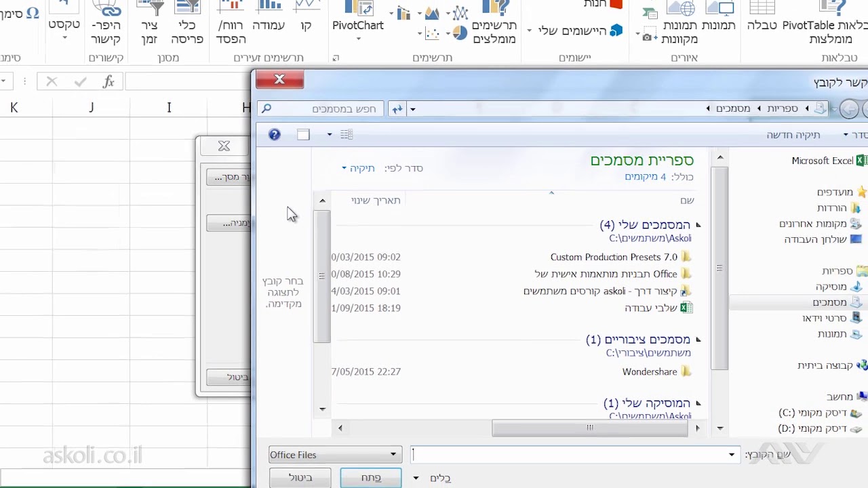
Task: Select the Wondershare folder
Action: click(x=656, y=371)
